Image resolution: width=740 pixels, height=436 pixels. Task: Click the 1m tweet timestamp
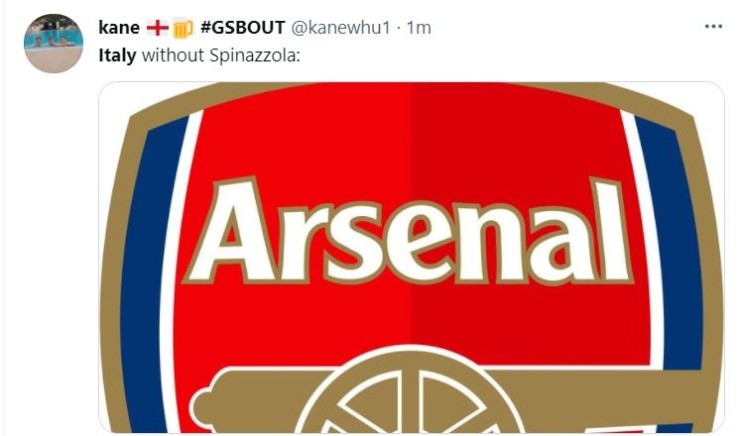tap(417, 28)
